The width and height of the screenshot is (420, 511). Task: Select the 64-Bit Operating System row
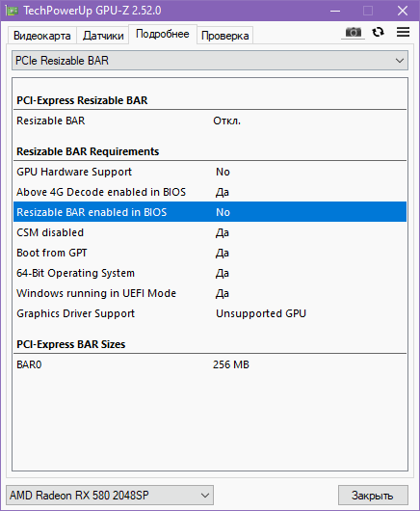click(x=210, y=273)
